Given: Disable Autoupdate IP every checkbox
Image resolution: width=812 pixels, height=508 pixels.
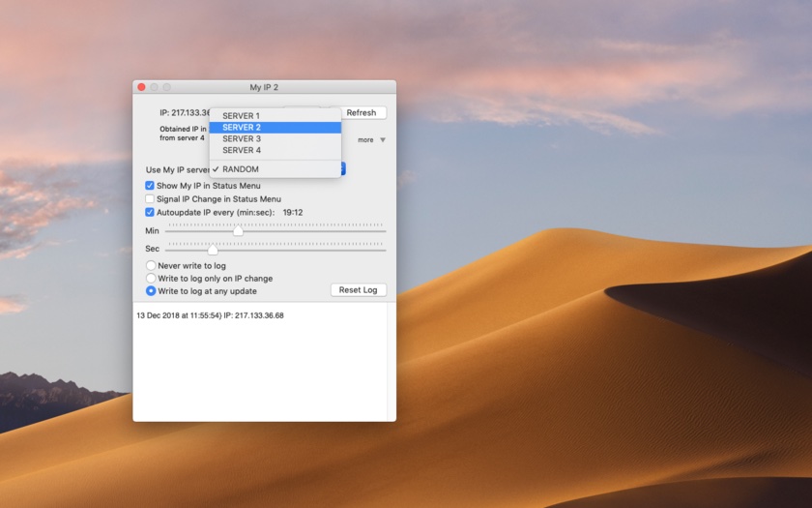Looking at the screenshot, I should 150,212.
